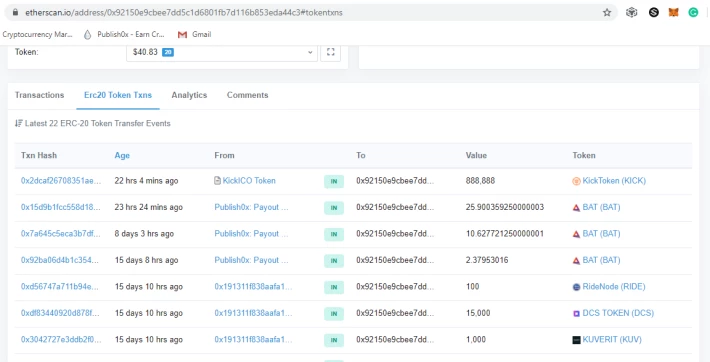Click value 10.627721250000001
This screenshot has height=362, width=710.
click(x=505, y=234)
